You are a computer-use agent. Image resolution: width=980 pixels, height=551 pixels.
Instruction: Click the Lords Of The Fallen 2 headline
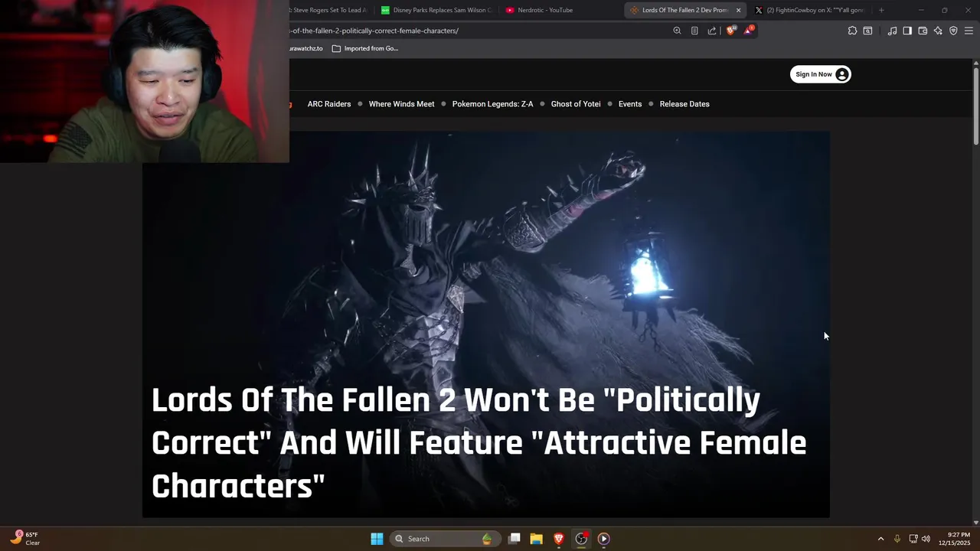[479, 443]
